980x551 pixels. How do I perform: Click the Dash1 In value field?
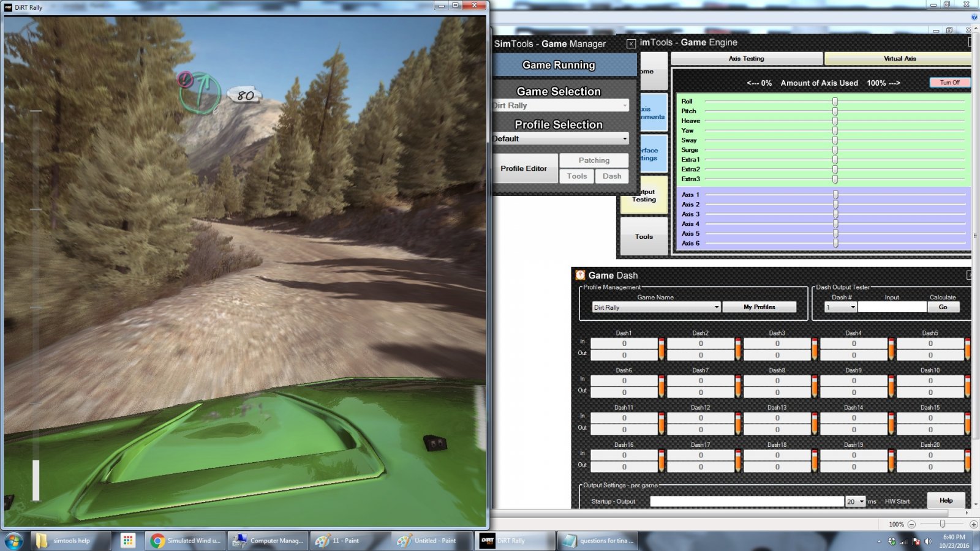click(x=624, y=343)
